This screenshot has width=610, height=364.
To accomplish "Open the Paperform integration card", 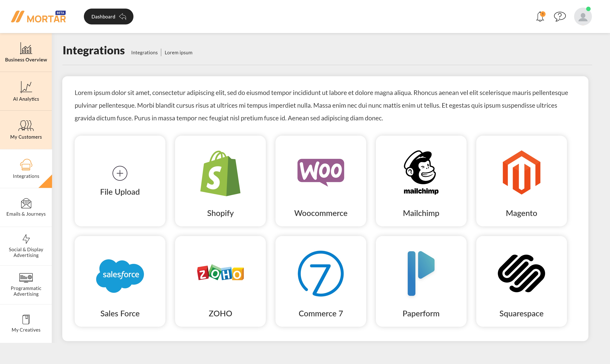I will [x=421, y=281].
